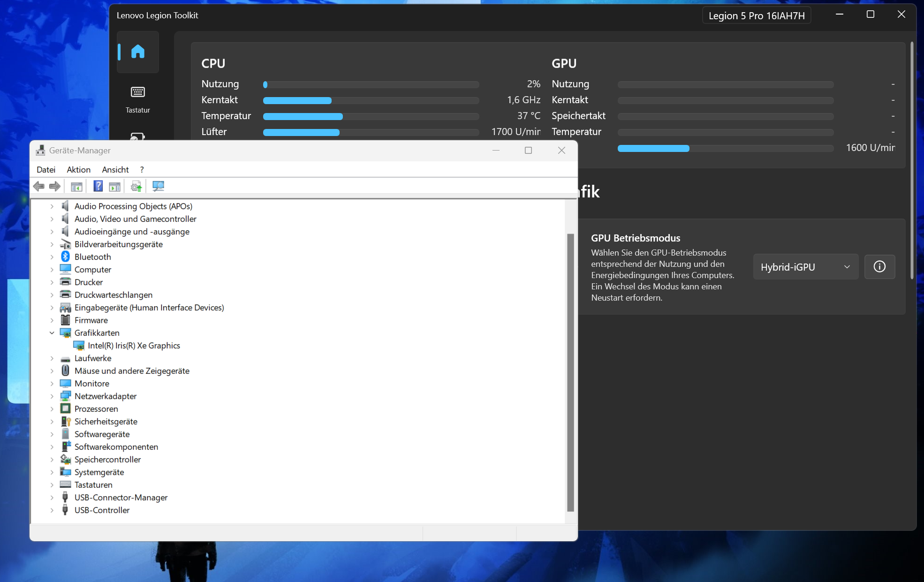Click the Legion 5 Pro 16IAH7H model button
The width and height of the screenshot is (924, 582).
point(756,15)
